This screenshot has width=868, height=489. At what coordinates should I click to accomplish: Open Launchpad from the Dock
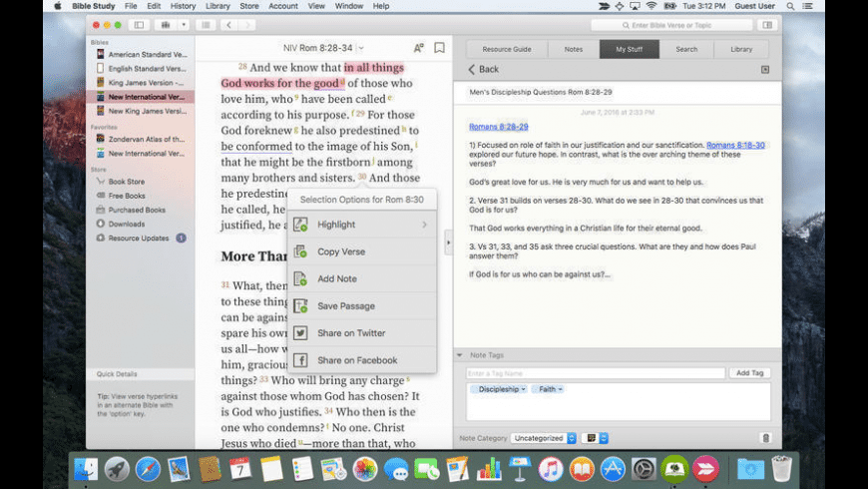(x=117, y=469)
